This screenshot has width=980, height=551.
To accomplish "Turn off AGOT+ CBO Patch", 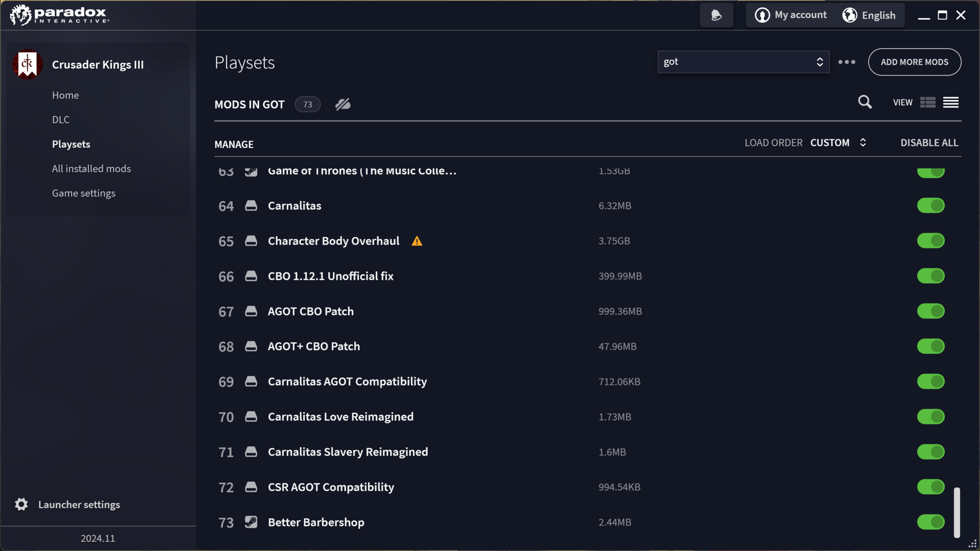I will click(x=930, y=346).
